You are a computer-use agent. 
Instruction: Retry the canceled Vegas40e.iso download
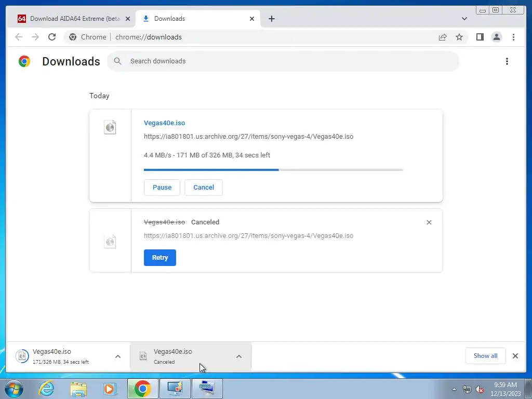click(x=160, y=258)
